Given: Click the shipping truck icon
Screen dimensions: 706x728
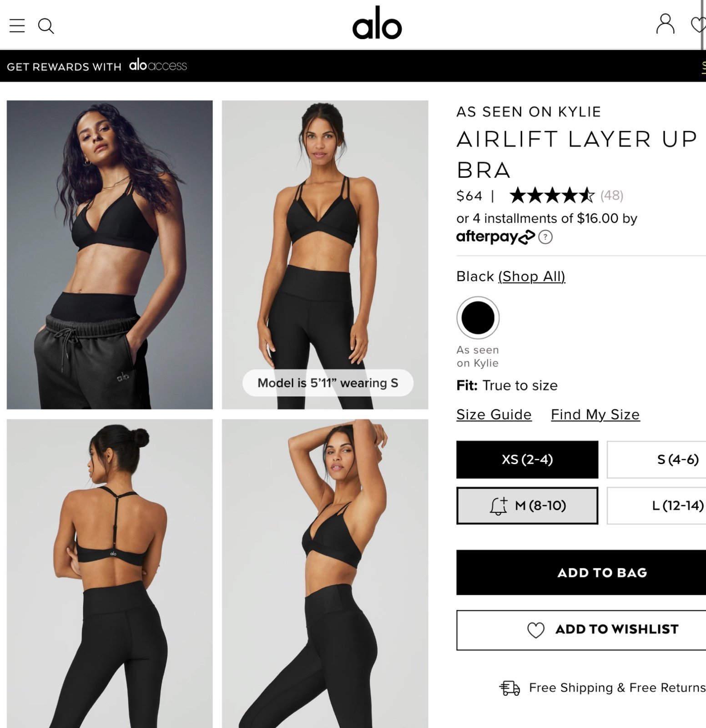Looking at the screenshot, I should click(509, 688).
